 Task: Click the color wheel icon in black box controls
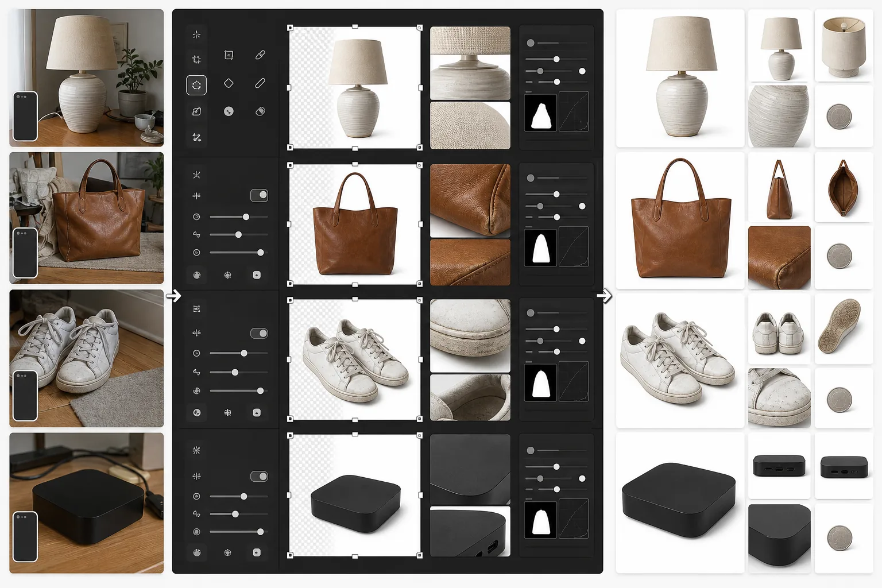(197, 552)
